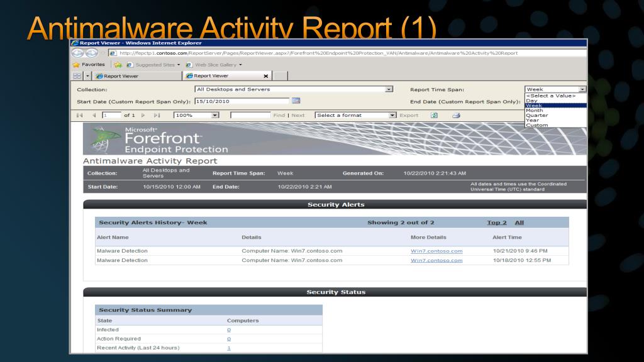Image resolution: width=644 pixels, height=362 pixels.
Task: Click the URL address bar
Action: pos(347,53)
